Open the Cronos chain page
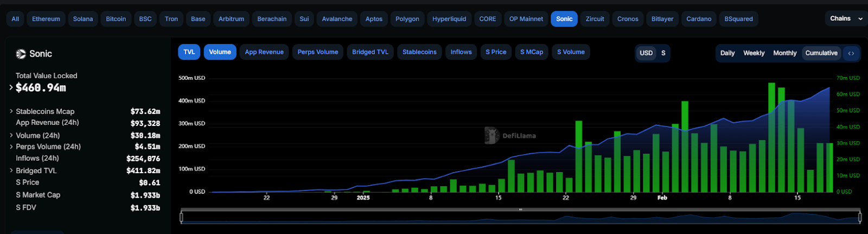868x234 pixels. coord(628,19)
